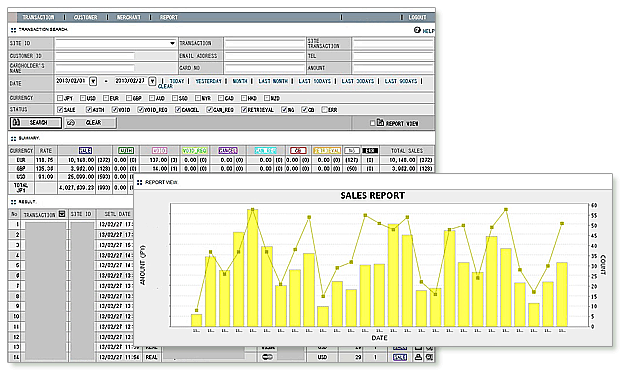Uncheck the SALE status checkbox
The width and height of the screenshot is (630, 376).
coord(60,109)
